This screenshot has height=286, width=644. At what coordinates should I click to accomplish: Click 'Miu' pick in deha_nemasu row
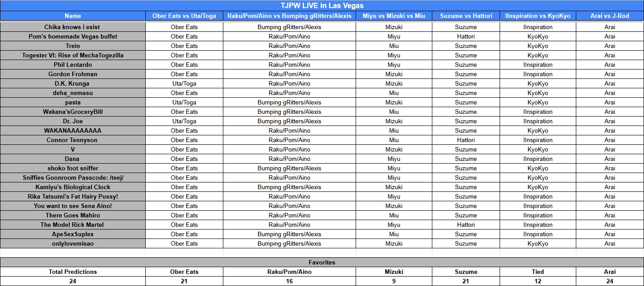point(394,93)
